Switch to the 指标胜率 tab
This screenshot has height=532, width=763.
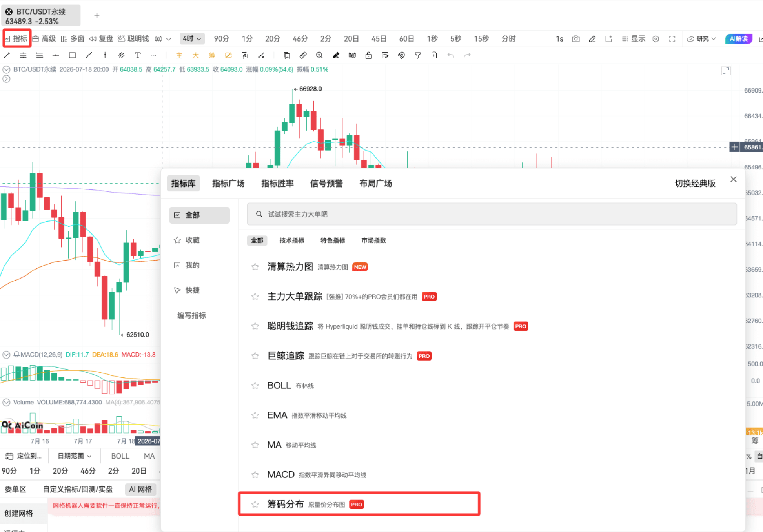[x=277, y=184]
